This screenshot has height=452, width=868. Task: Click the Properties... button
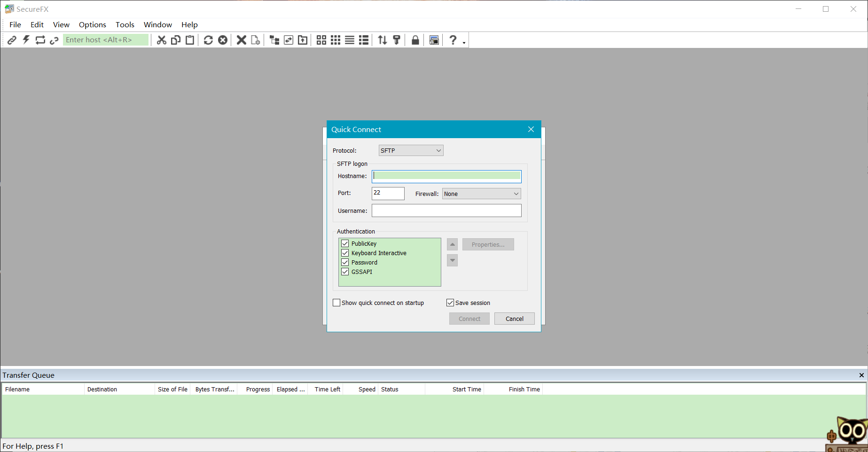pyautogui.click(x=488, y=244)
